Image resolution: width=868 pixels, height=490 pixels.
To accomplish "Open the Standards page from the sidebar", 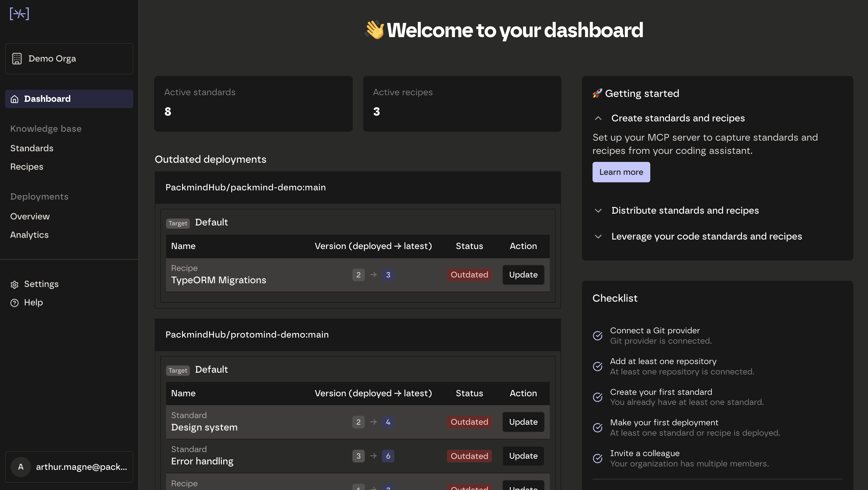I will [32, 148].
